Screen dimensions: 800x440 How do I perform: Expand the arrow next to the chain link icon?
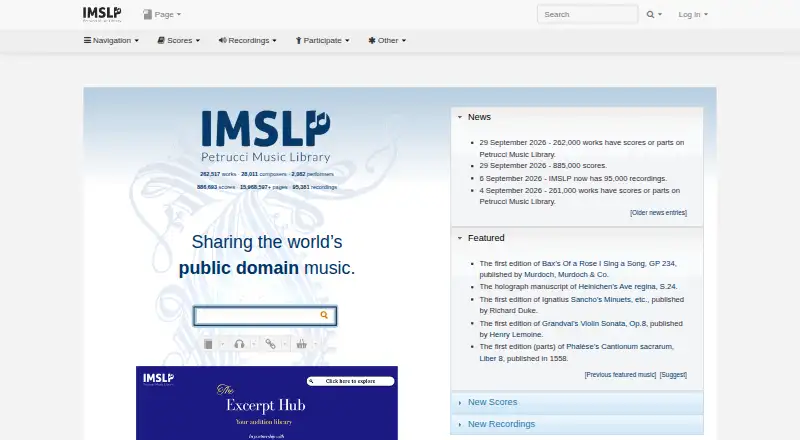[285, 344]
